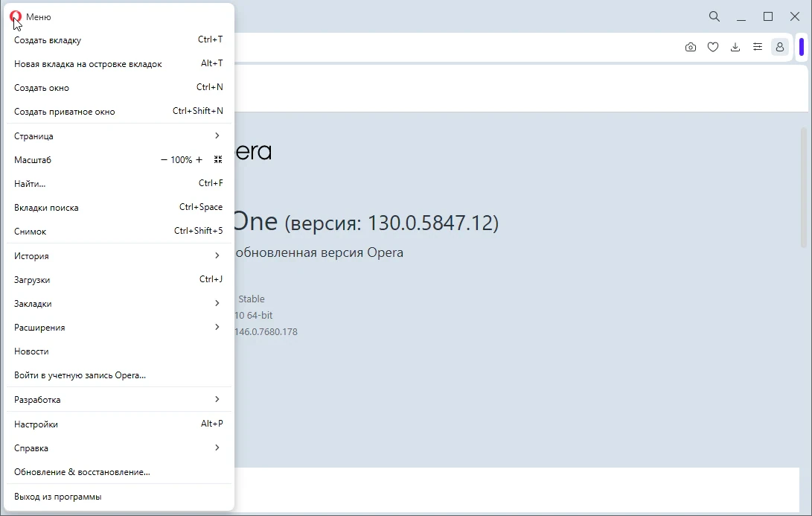Click the search magnifier in title bar
Screen dimensions: 812x516
pyautogui.click(x=714, y=16)
